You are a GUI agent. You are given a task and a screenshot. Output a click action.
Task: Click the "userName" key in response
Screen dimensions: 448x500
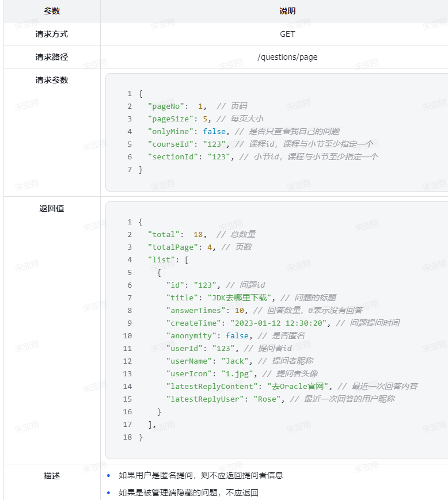click(x=189, y=361)
